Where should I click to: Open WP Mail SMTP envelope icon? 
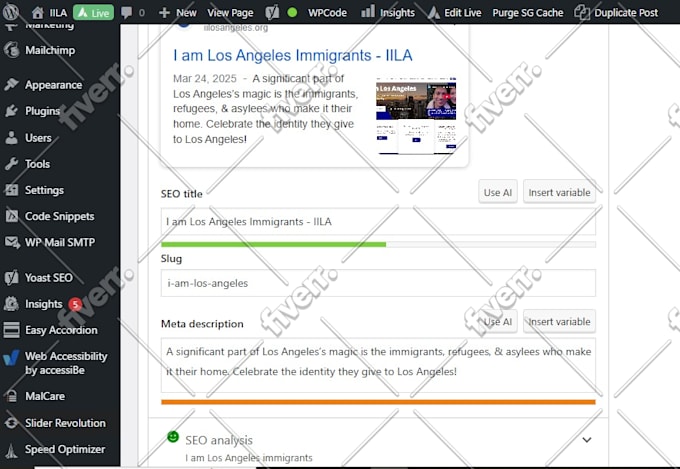tap(12, 242)
